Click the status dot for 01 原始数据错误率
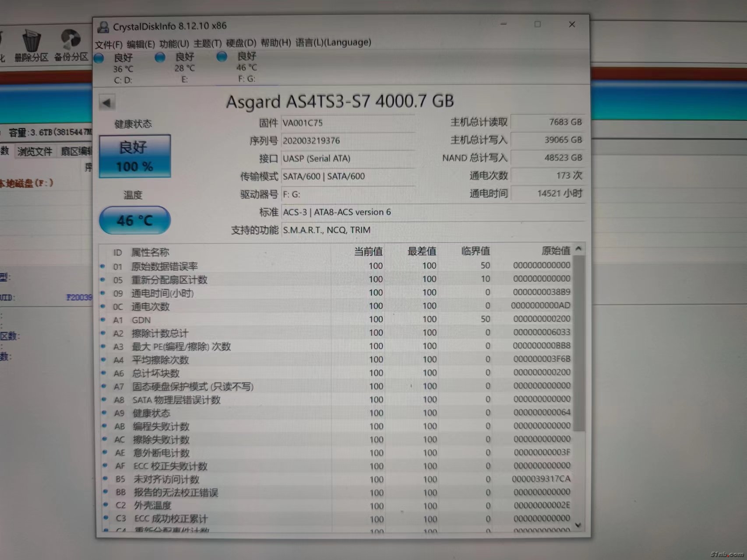Viewport: 747px width, 560px height. point(103,266)
